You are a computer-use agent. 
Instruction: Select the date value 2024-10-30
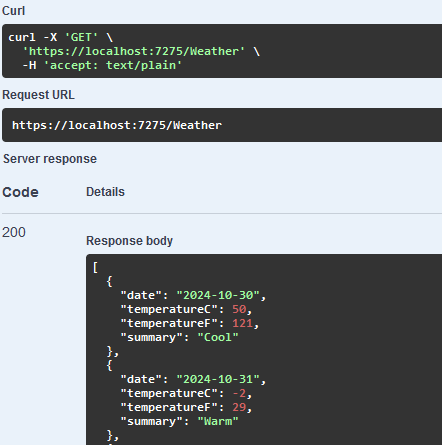[x=218, y=295]
